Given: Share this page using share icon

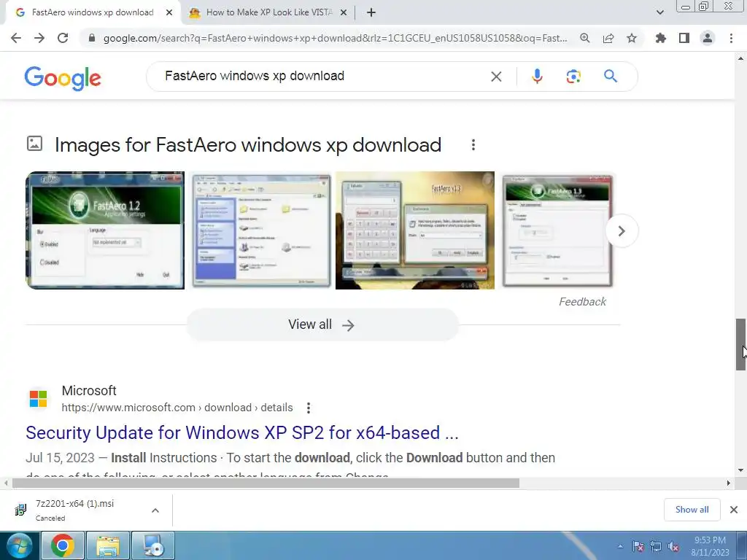Looking at the screenshot, I should [608, 38].
